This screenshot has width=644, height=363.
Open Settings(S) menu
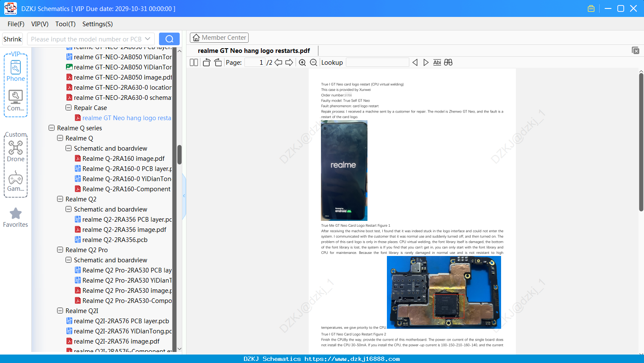[98, 24]
